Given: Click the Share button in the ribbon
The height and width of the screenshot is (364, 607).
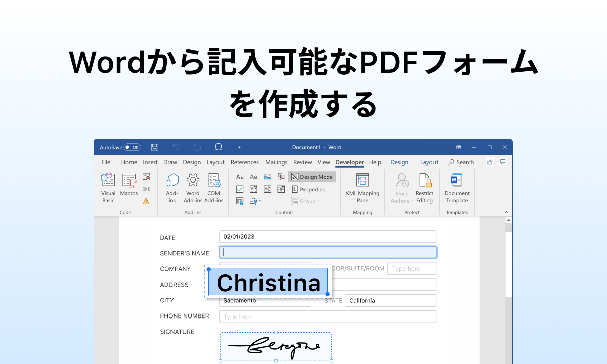Looking at the screenshot, I should 490,162.
